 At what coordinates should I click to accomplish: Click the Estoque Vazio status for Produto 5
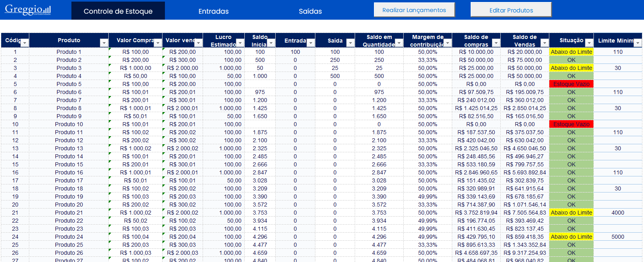click(x=571, y=84)
